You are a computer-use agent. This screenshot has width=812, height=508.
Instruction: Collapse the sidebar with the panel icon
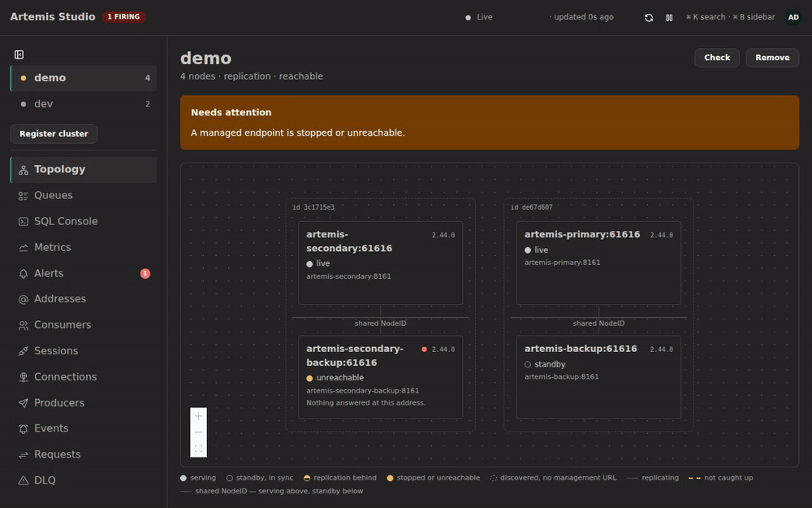tap(19, 54)
